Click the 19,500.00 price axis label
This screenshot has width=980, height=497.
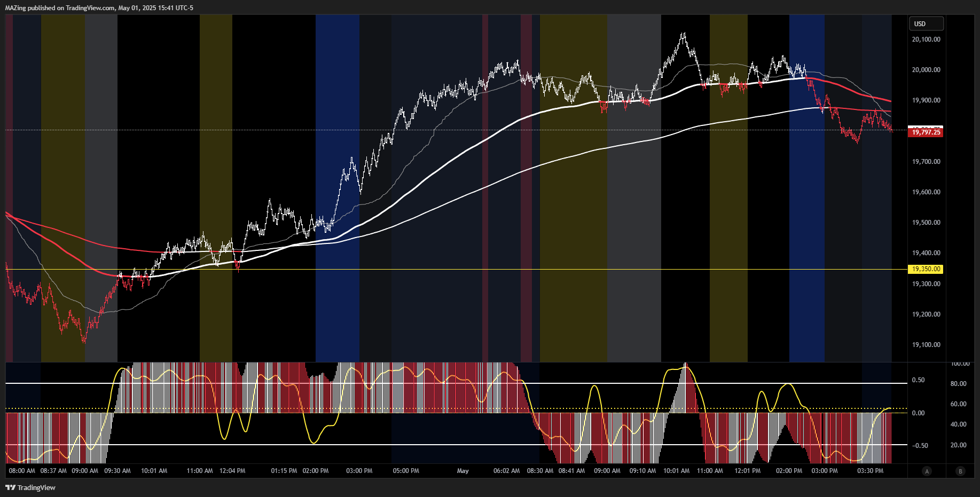point(926,222)
